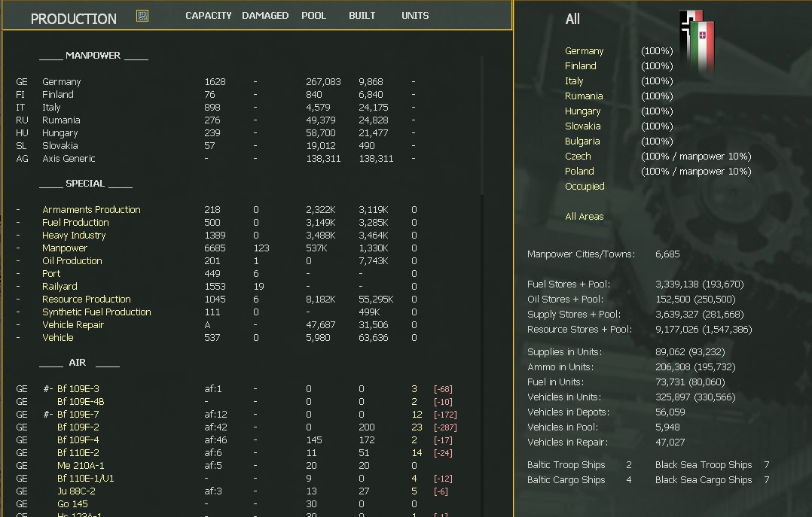This screenshot has width=812, height=517.
Task: Select the POOL column header
Action: tap(313, 15)
